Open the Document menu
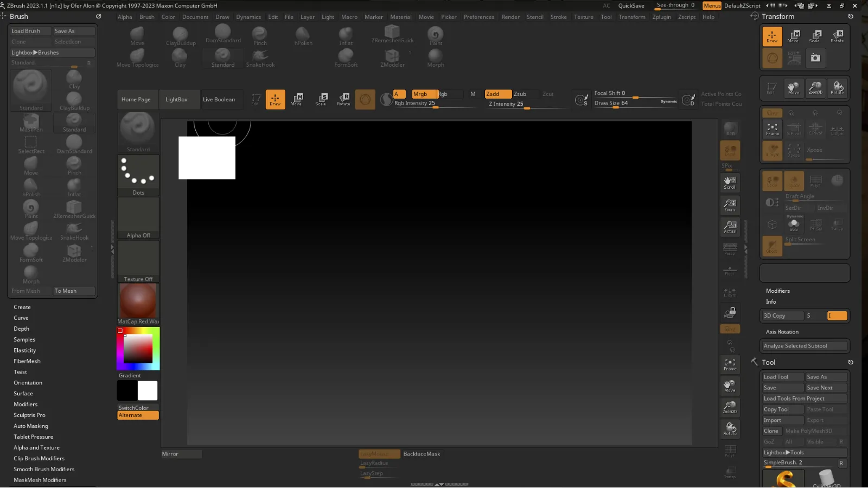This screenshot has height=488, width=868. [195, 17]
